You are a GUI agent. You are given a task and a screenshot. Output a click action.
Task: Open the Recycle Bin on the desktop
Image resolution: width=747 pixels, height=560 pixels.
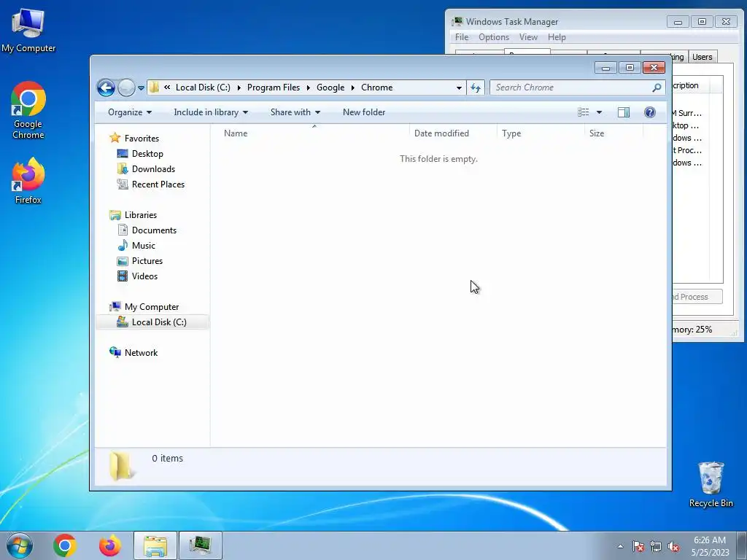(711, 484)
